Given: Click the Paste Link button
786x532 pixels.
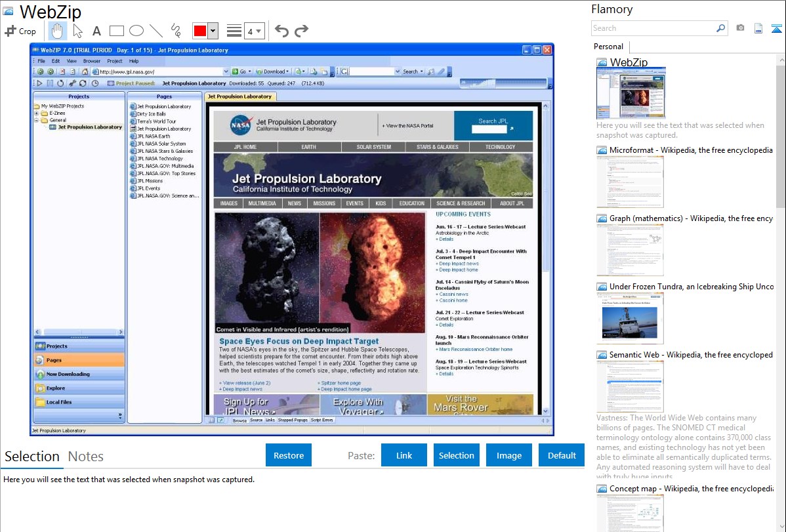Looking at the screenshot, I should click(404, 455).
